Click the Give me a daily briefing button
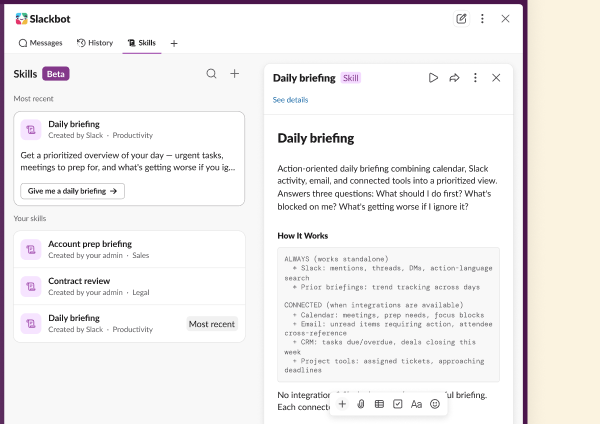The width and height of the screenshot is (600, 424). click(x=72, y=190)
